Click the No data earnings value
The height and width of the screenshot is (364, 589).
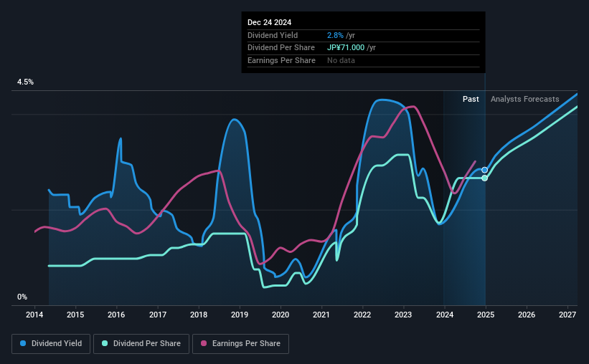(341, 60)
